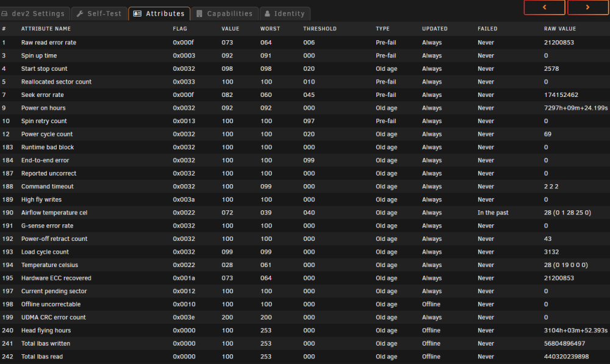
Task: Select the Spin retry count row
Action: 305,121
